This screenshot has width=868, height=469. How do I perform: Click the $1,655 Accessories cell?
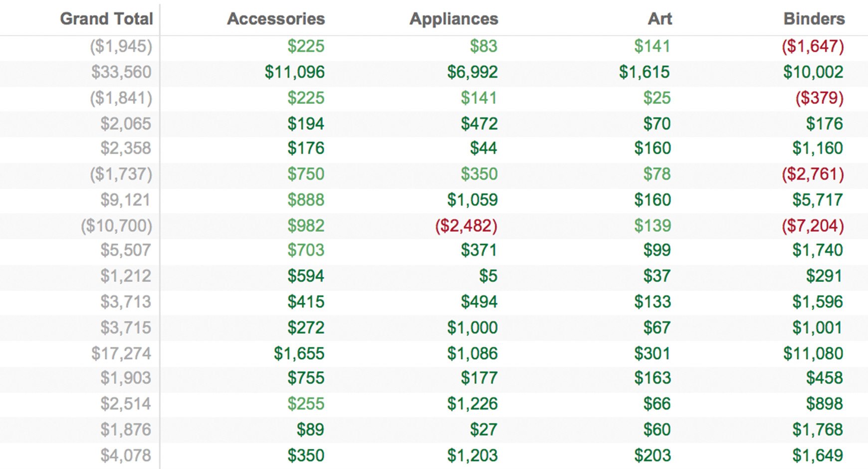pyautogui.click(x=299, y=354)
